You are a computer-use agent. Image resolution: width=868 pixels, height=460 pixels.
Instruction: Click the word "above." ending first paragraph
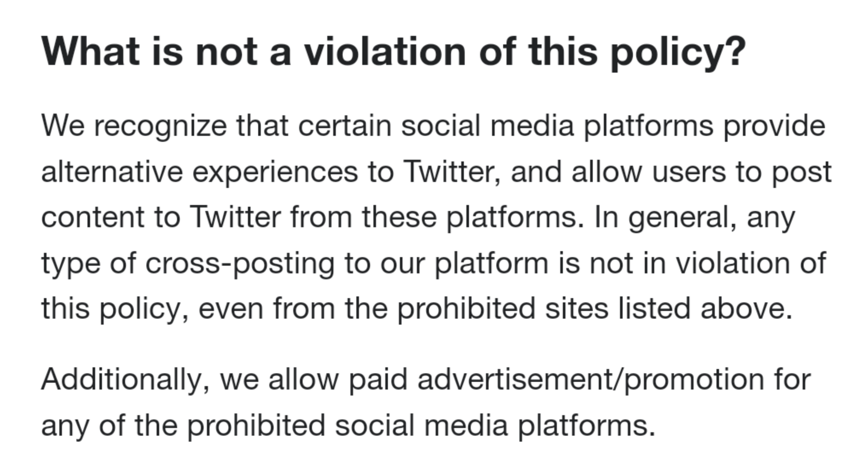(746, 308)
